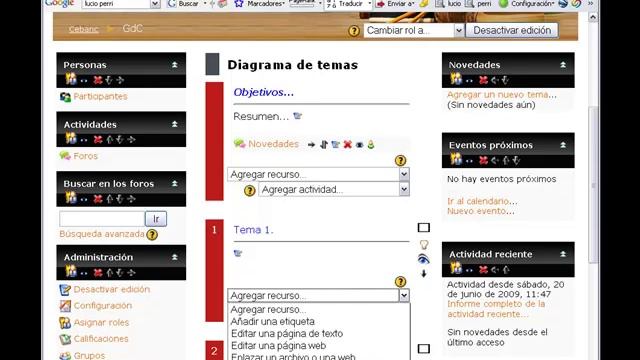Toggle hide eye icon in Actividad reciente block
The image size is (640, 360).
469,271
